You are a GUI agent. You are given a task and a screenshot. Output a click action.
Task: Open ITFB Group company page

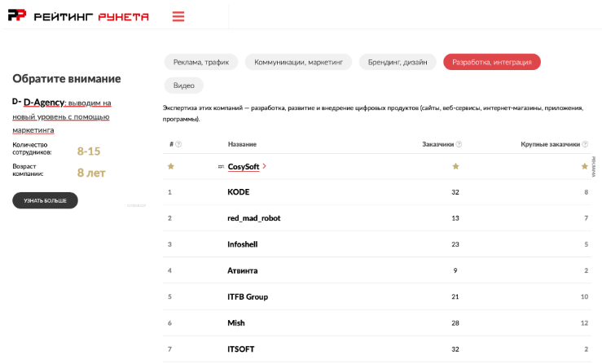(248, 296)
